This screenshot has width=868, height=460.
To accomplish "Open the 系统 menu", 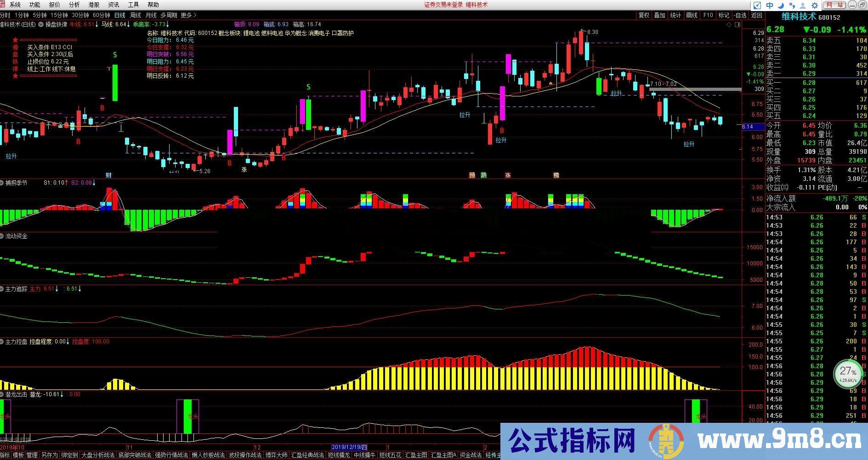I will [15, 5].
